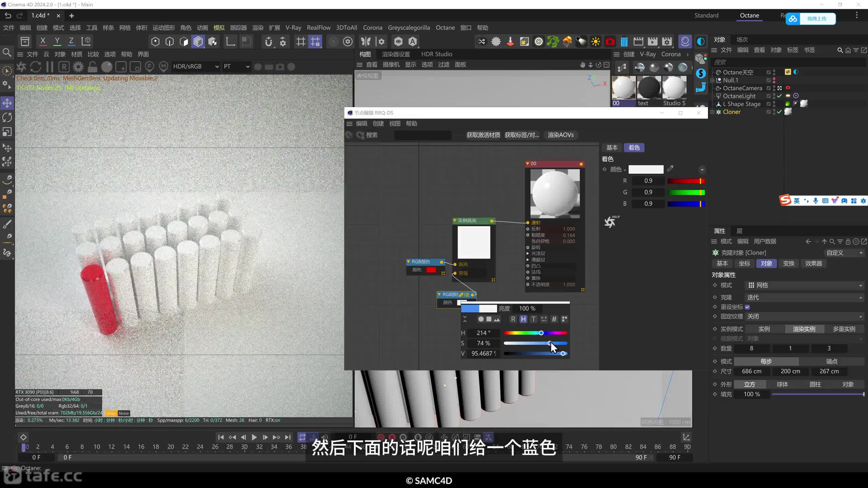Toggle Y axis lock icon

pyautogui.click(x=57, y=41)
